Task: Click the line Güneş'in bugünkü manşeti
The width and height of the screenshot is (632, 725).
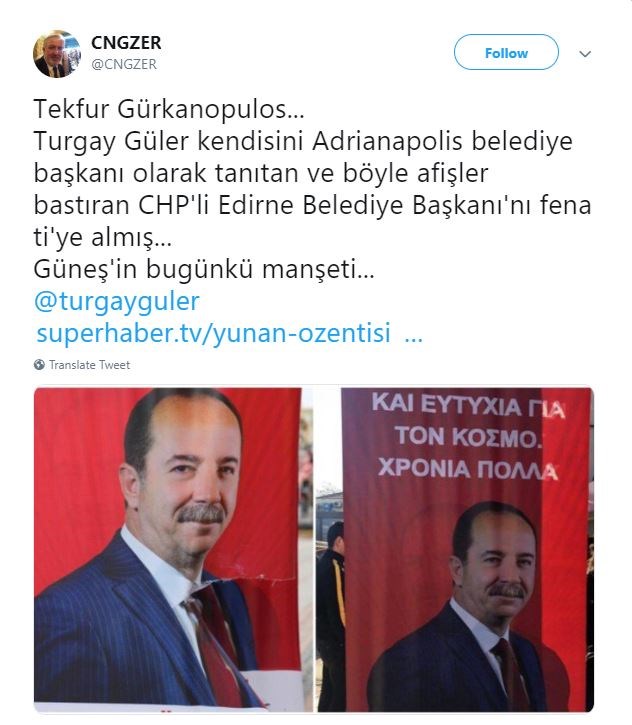Action: pyautogui.click(x=204, y=269)
